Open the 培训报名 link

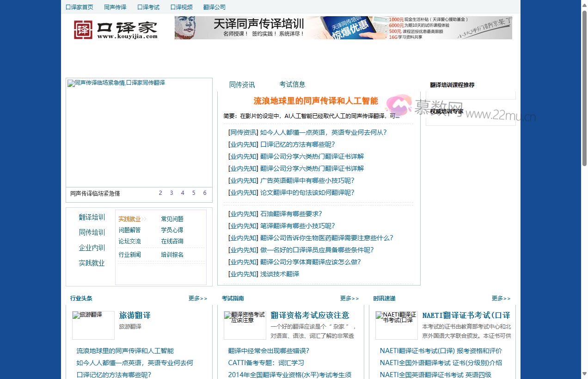[172, 254]
